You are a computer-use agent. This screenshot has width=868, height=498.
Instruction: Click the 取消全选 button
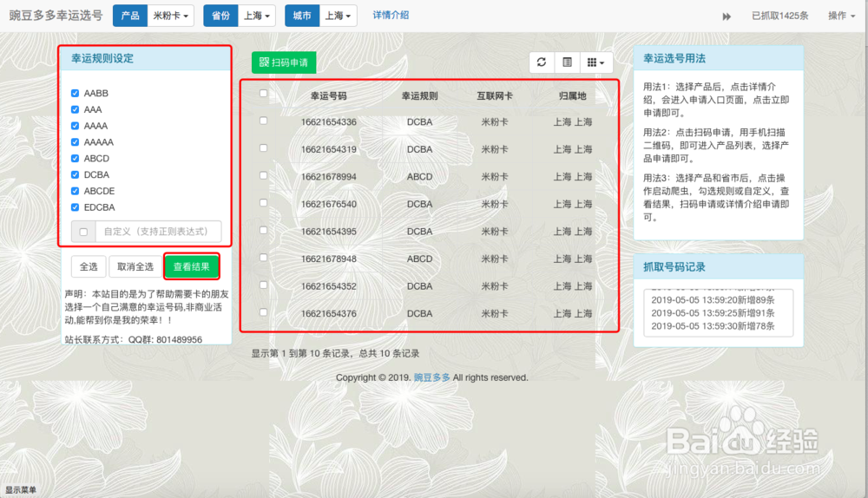click(135, 266)
